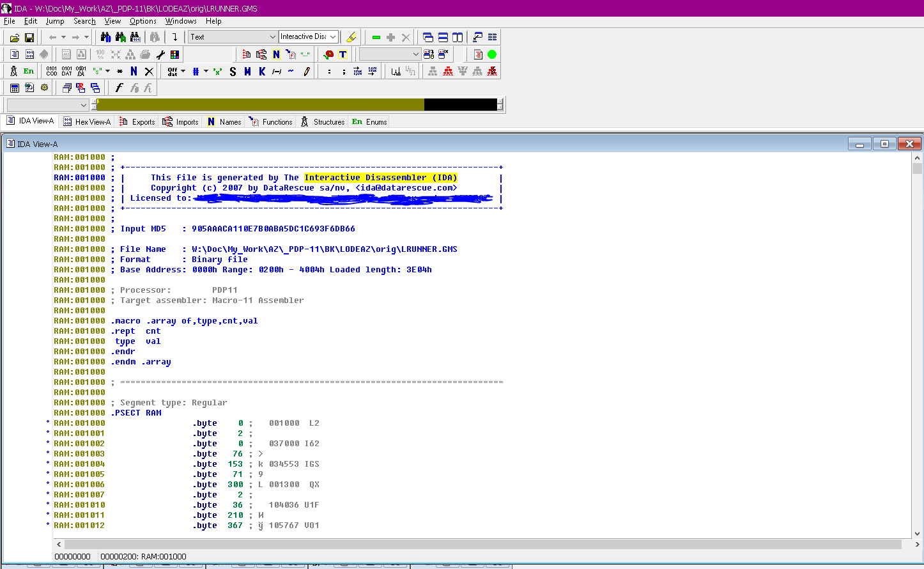
Task: Open the calculator tool icon
Action: tap(14, 88)
